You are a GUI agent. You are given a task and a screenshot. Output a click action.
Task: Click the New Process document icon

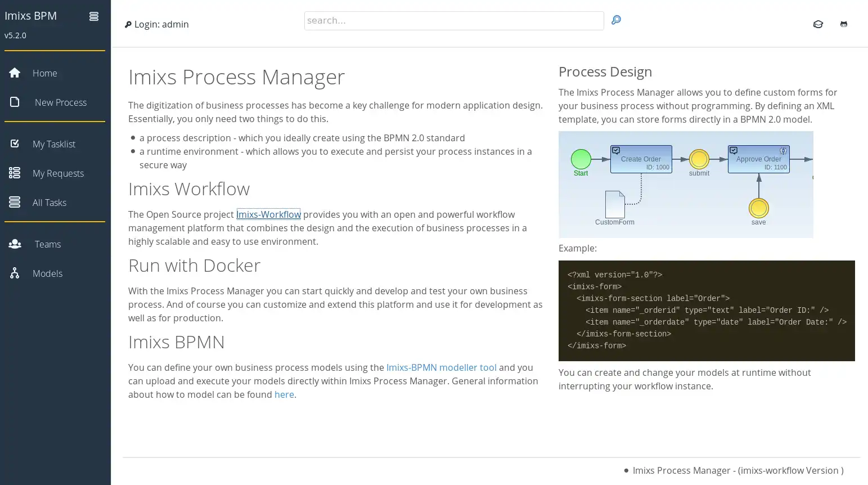click(x=15, y=102)
